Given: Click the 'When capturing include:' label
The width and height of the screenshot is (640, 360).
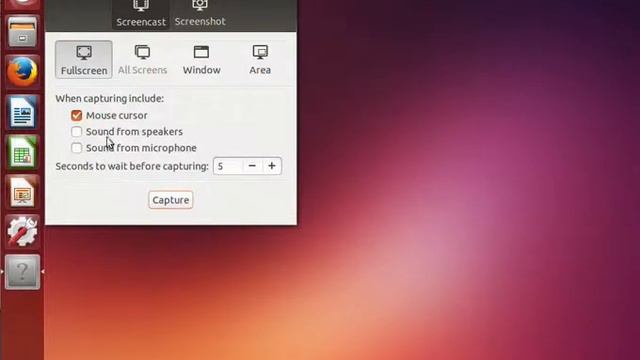Looking at the screenshot, I should [x=109, y=99].
